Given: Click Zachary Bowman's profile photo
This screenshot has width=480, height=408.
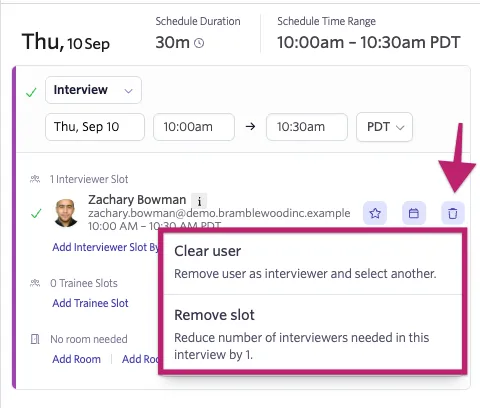Looking at the screenshot, I should click(x=66, y=213).
